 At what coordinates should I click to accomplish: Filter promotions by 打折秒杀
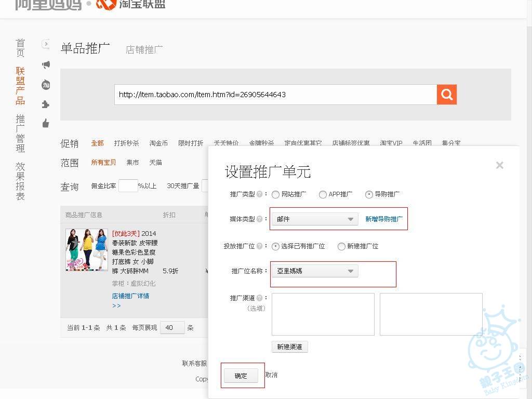click(127, 143)
